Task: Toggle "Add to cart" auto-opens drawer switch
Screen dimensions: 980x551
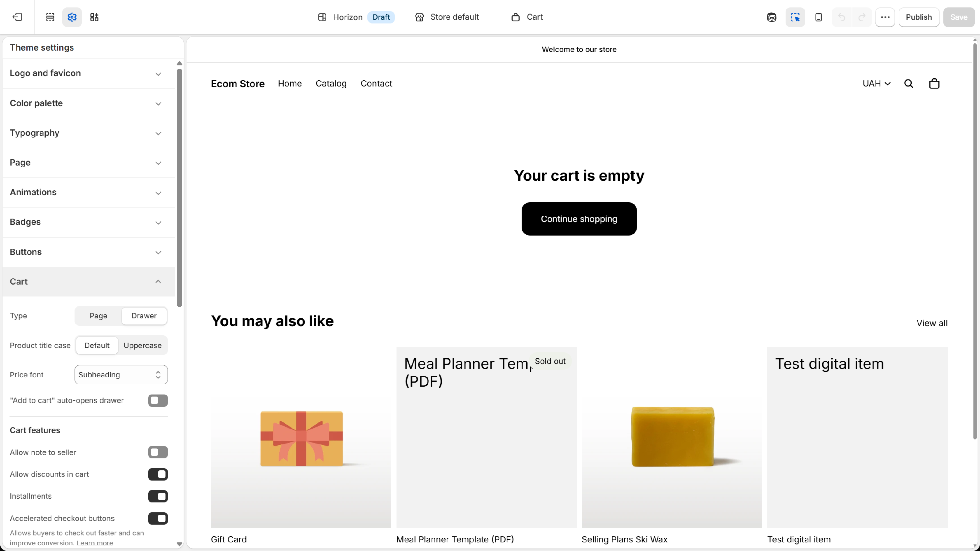Action: 158,400
